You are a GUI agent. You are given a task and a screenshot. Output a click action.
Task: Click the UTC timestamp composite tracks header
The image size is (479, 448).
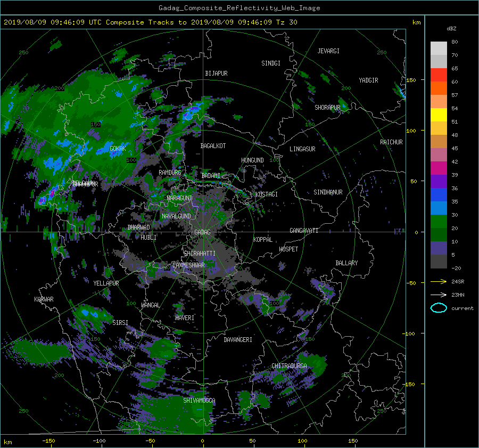click(x=150, y=22)
